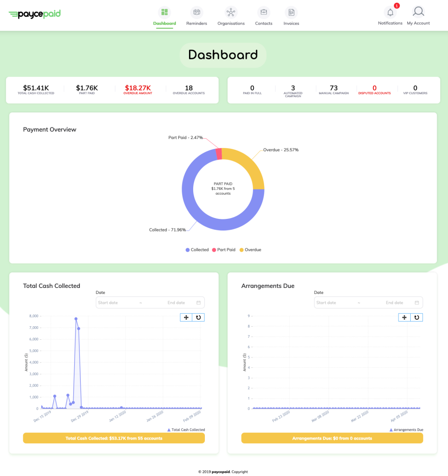448x476 pixels.
Task: Select the Organisations icon
Action: (231, 12)
